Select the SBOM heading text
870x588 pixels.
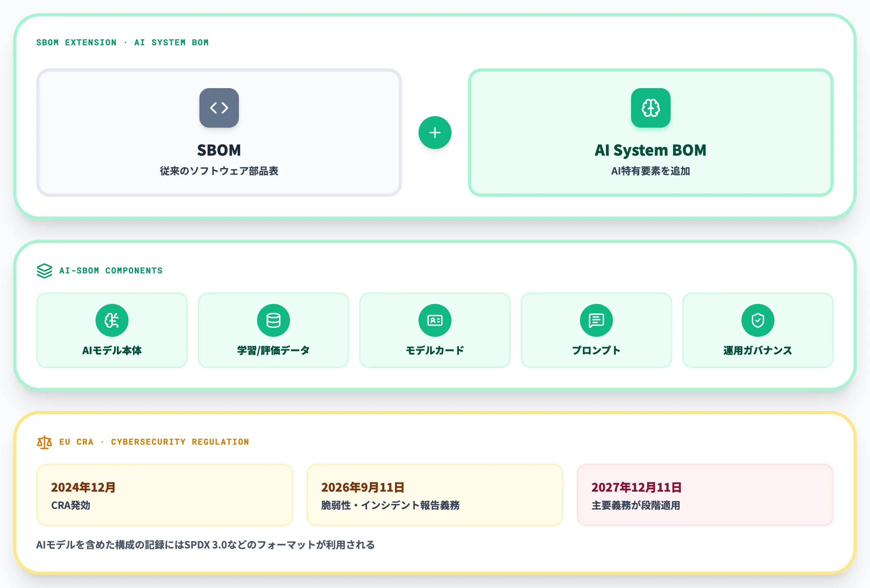point(219,150)
